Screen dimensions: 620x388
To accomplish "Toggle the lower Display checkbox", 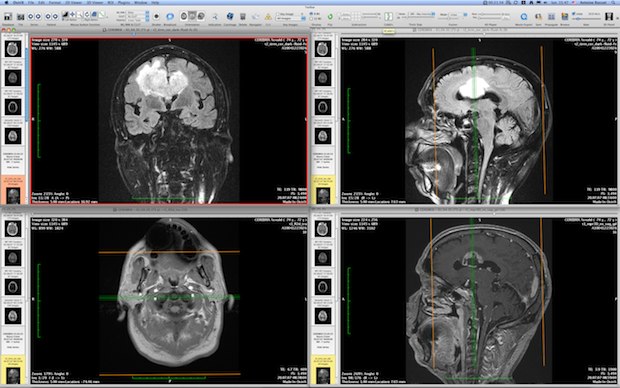I will 312,19.
